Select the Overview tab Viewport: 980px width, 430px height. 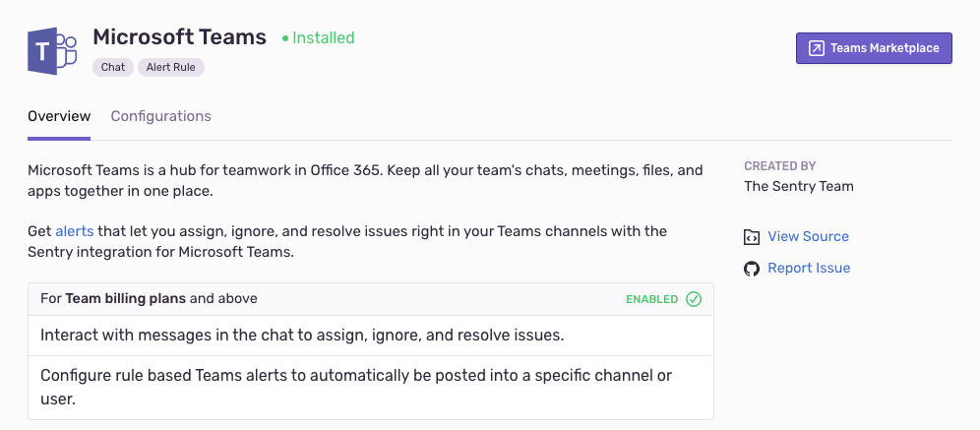tap(59, 116)
